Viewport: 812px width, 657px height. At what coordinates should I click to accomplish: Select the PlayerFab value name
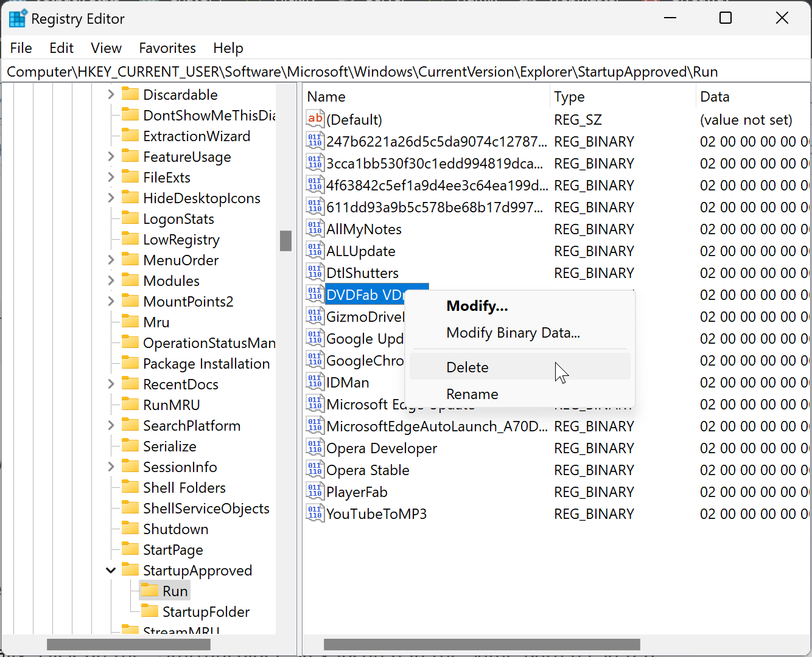(x=357, y=492)
